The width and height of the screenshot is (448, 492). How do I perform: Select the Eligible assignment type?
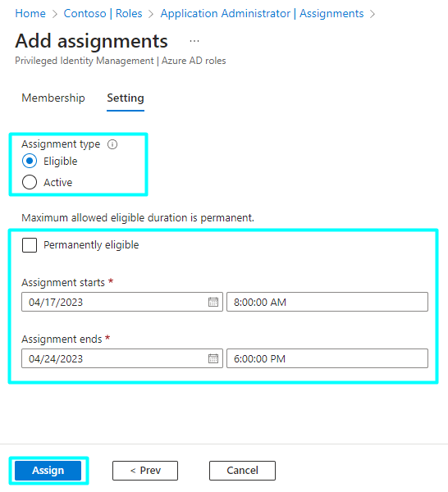(30, 161)
